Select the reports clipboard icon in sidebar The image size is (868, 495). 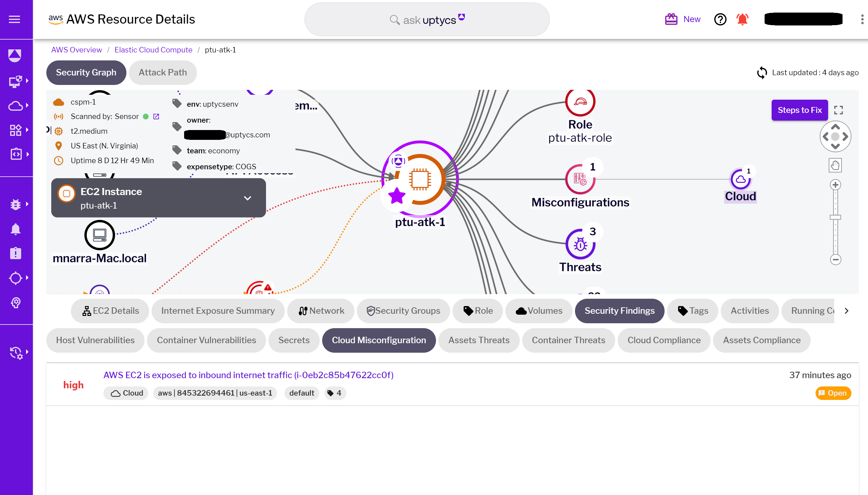click(x=16, y=253)
